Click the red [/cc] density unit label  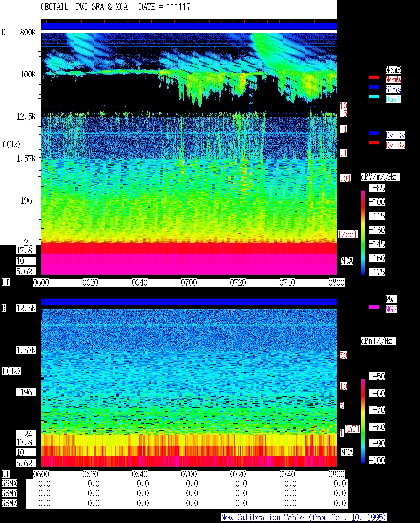click(347, 235)
